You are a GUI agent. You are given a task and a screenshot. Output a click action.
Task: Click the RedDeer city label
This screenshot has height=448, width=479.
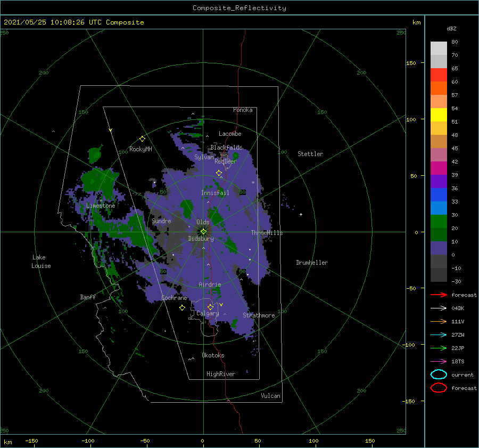226,161
